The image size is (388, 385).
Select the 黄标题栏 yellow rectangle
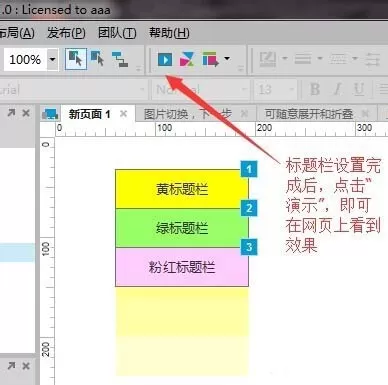click(x=182, y=189)
